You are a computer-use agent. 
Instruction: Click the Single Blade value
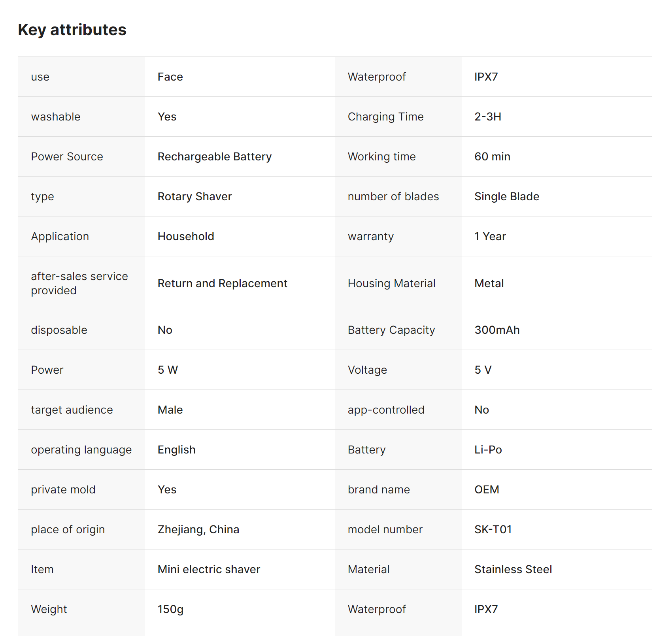pos(507,197)
